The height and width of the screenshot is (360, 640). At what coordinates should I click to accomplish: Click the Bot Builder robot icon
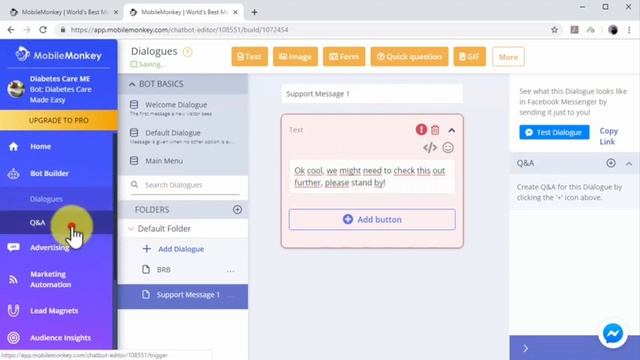(13, 173)
